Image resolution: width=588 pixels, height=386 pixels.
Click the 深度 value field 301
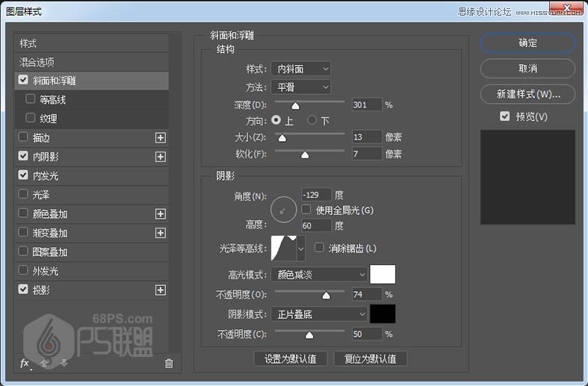click(x=367, y=105)
